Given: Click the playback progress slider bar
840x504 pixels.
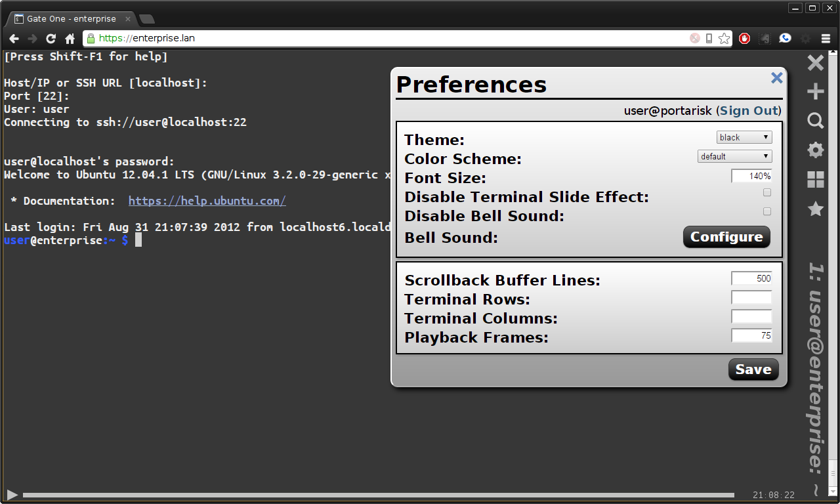Looking at the screenshot, I should tap(378, 495).
